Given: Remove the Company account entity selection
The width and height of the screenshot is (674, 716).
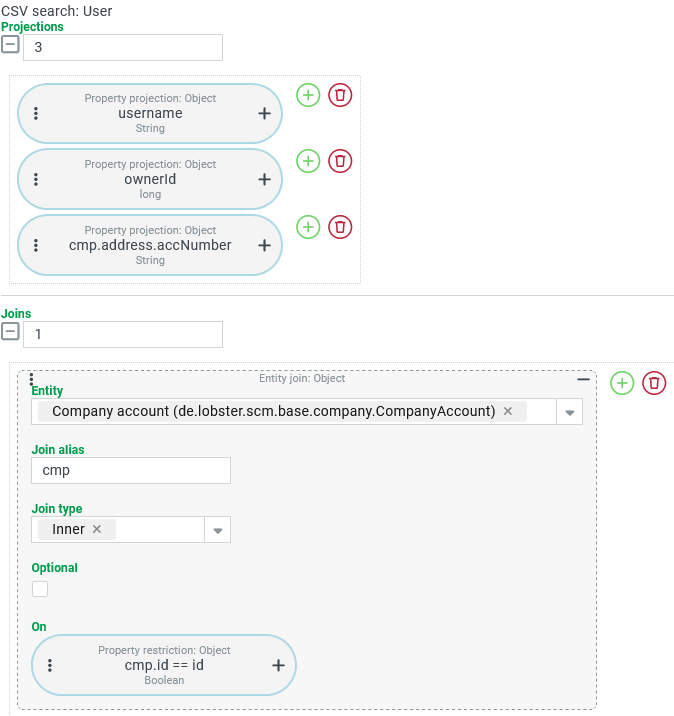Looking at the screenshot, I should (x=508, y=411).
